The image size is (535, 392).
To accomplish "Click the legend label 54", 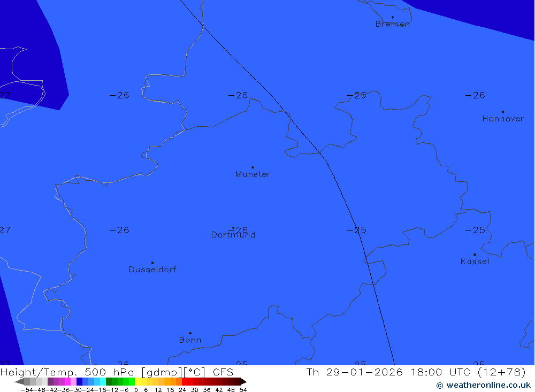I will coord(243,390).
